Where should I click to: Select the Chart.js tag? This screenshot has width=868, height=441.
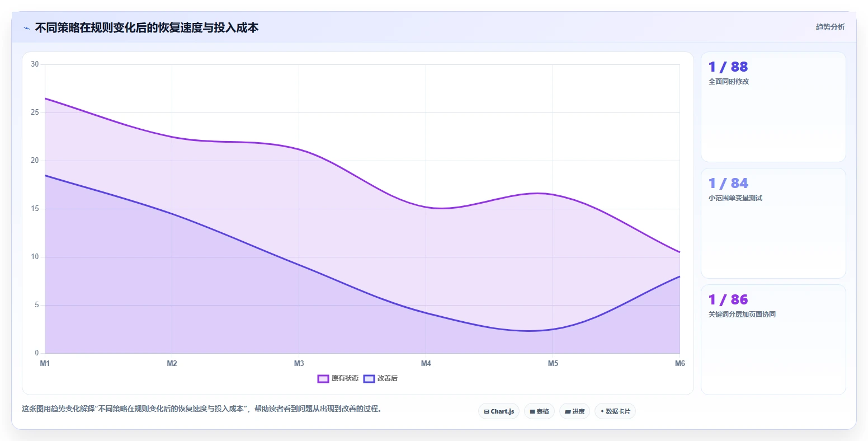pos(499,411)
